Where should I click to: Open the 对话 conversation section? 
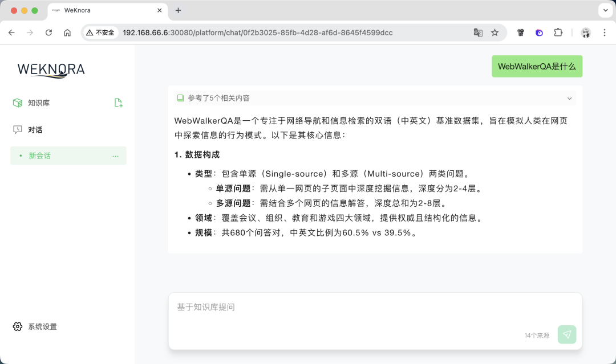tap(35, 130)
